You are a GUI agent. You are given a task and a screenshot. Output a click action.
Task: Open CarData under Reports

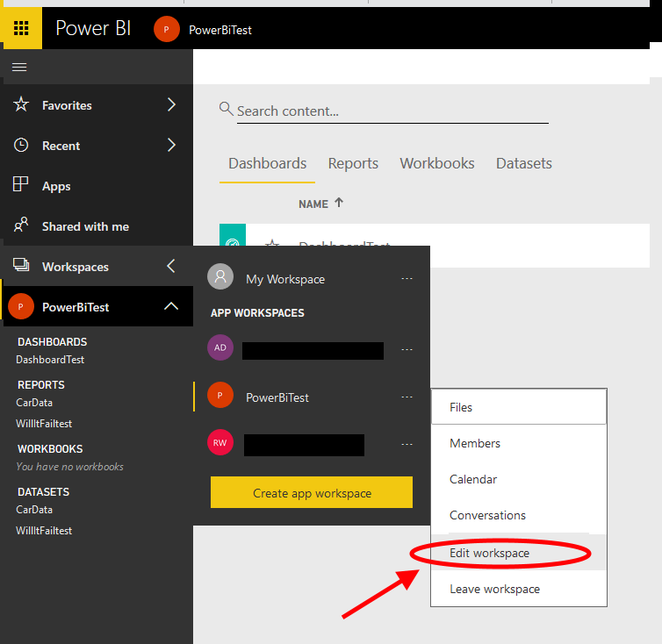coord(34,403)
